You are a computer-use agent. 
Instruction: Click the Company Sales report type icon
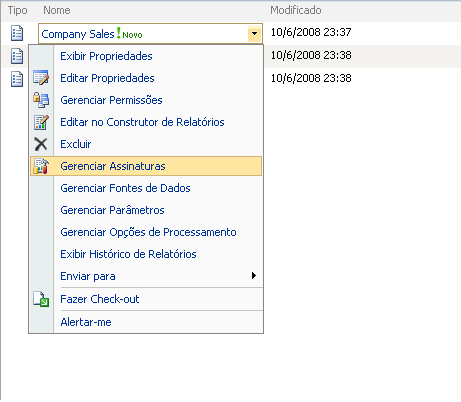(x=17, y=33)
